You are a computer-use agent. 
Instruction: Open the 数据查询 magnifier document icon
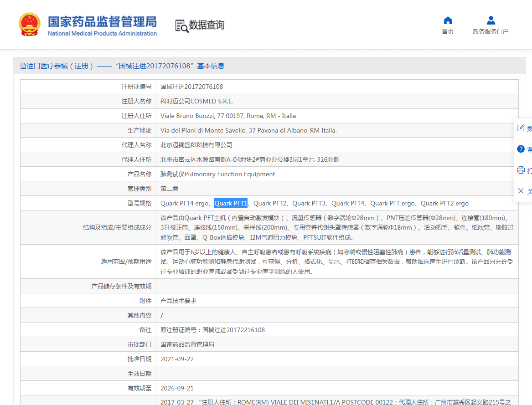coord(181,26)
